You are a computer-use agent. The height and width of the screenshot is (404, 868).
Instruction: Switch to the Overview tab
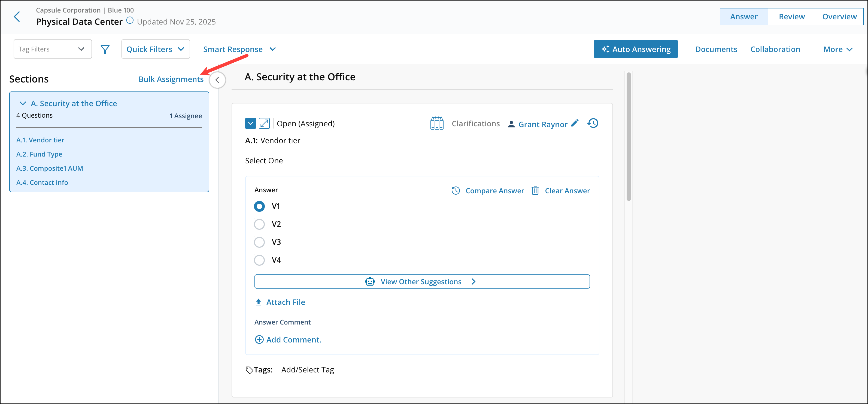tap(839, 17)
